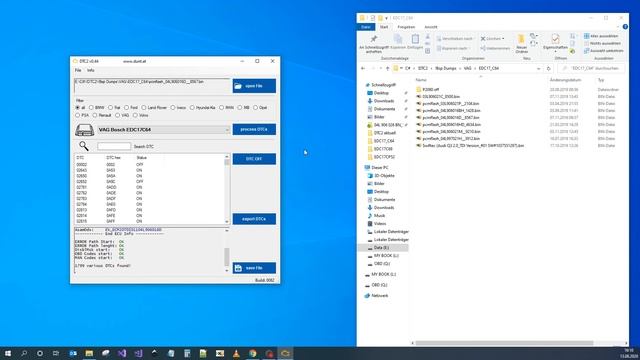Open Info menu in DTC2 window

coord(91,70)
